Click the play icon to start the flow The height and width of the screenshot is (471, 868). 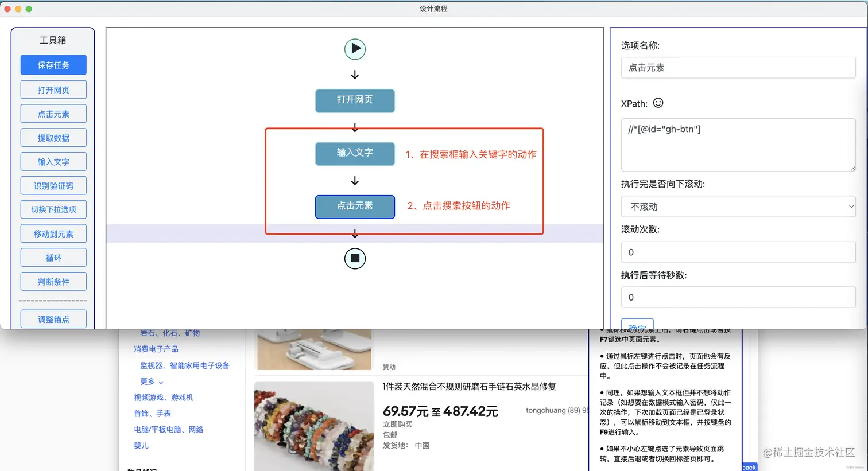pos(355,49)
